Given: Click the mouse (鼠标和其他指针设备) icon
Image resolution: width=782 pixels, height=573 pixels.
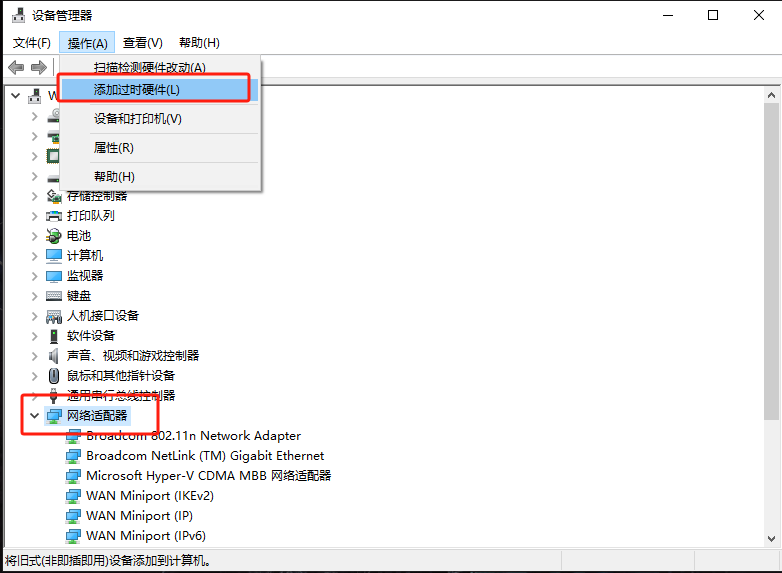Looking at the screenshot, I should pyautogui.click(x=54, y=376).
